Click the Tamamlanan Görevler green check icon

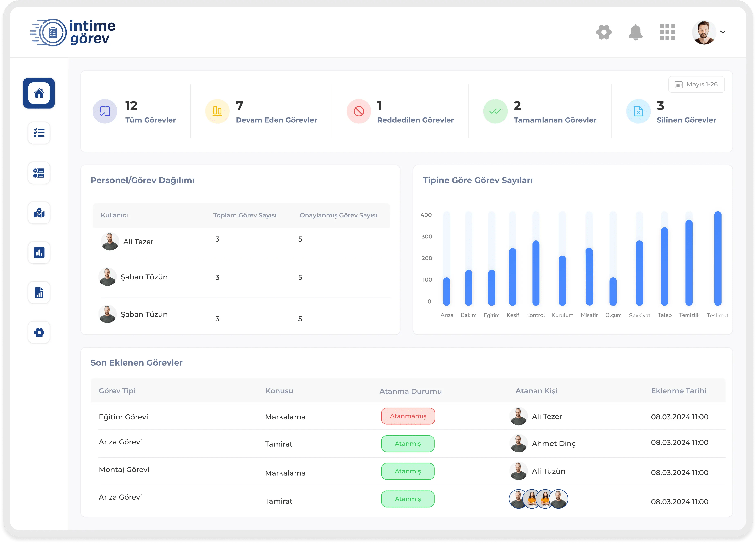[495, 111]
